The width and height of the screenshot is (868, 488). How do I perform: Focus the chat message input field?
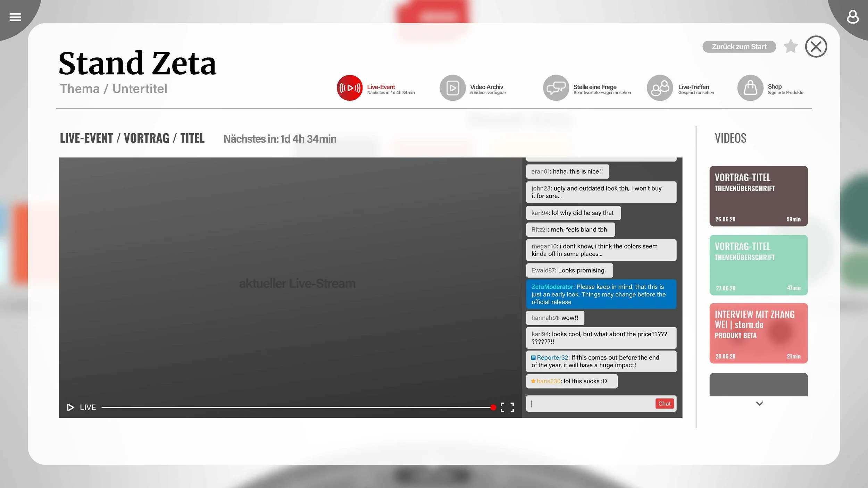(x=590, y=404)
